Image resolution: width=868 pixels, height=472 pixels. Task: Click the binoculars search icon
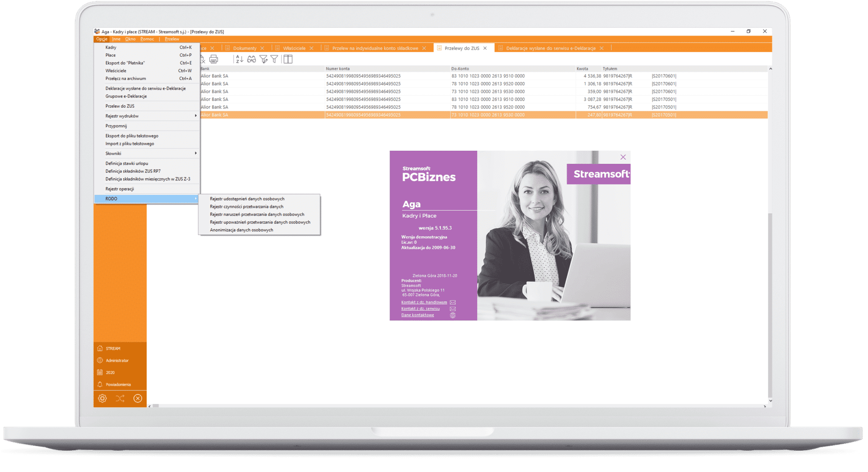pos(251,59)
